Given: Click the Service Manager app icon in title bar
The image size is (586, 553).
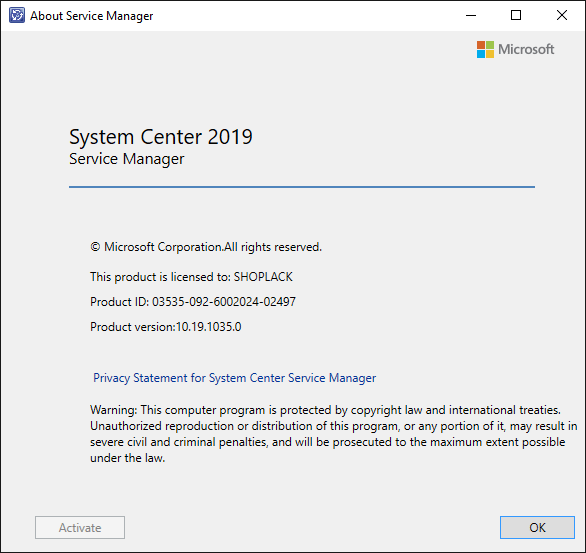Looking at the screenshot, I should [17, 15].
